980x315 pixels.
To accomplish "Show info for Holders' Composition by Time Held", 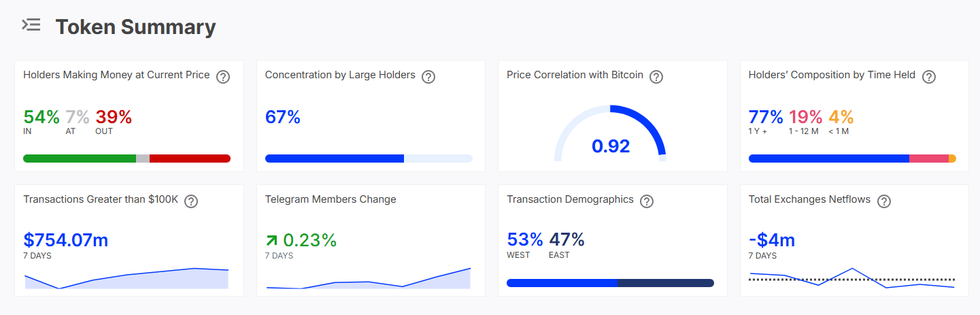I will click(x=929, y=77).
